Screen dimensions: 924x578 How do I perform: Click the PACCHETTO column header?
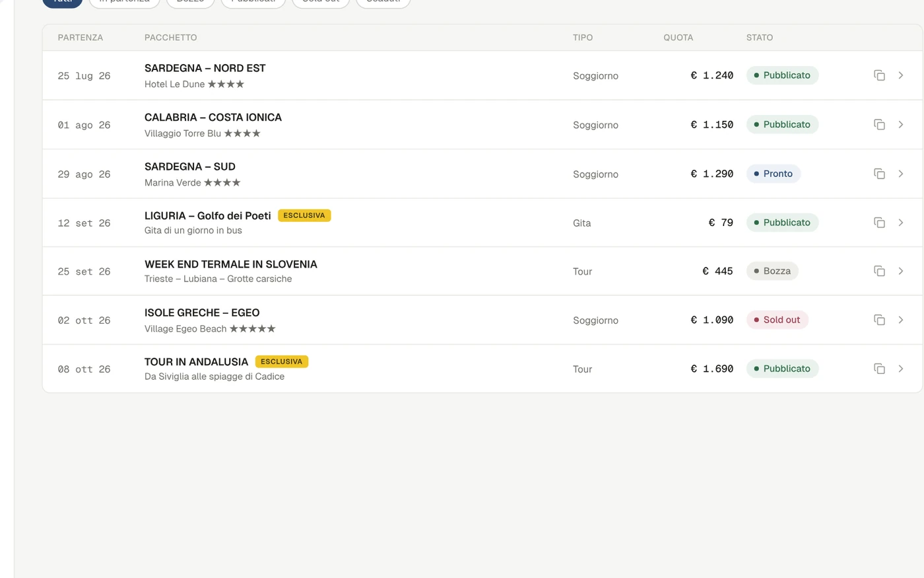pos(171,38)
